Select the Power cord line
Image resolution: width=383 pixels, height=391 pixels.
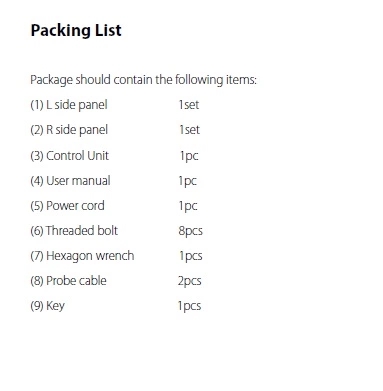pos(67,206)
